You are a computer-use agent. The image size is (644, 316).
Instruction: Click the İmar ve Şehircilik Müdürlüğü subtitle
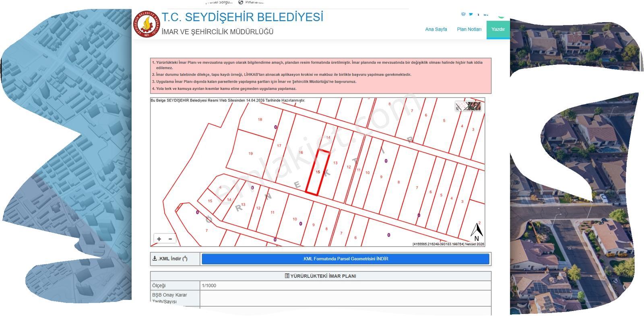point(217,32)
